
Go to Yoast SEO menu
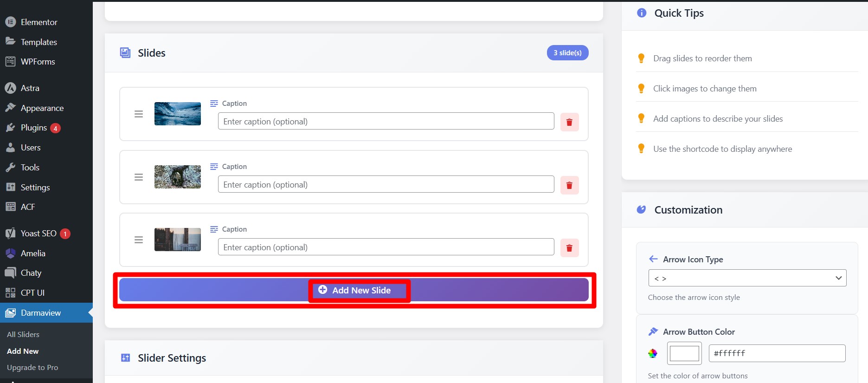[39, 234]
